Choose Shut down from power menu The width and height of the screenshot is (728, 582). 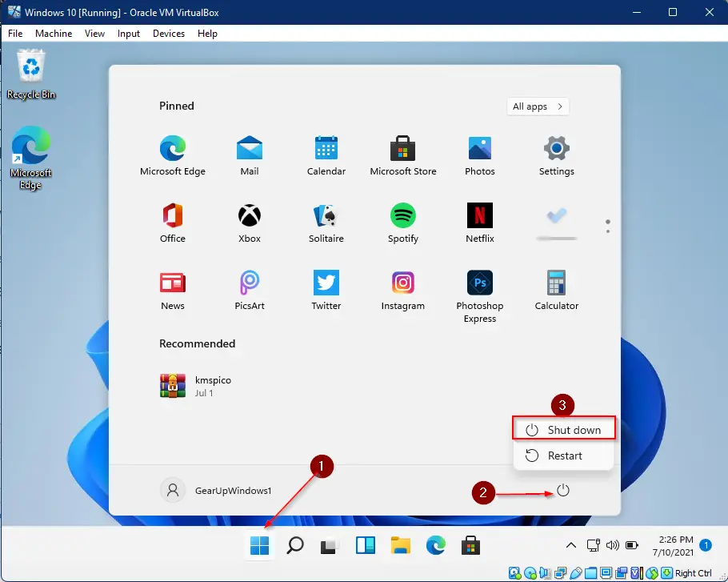point(564,430)
